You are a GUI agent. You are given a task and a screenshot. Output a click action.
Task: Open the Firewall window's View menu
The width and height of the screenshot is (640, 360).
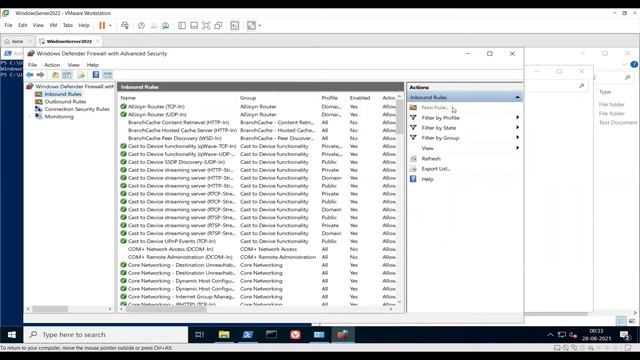click(x=73, y=65)
